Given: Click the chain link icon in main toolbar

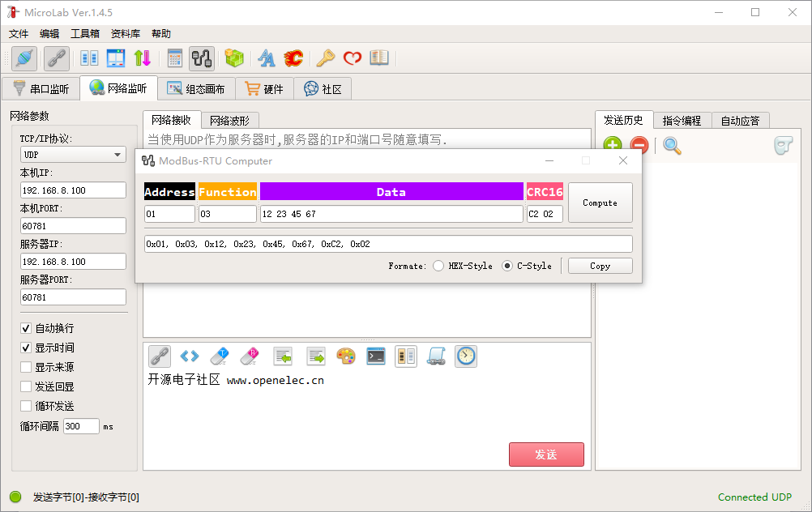Looking at the screenshot, I should 57,58.
